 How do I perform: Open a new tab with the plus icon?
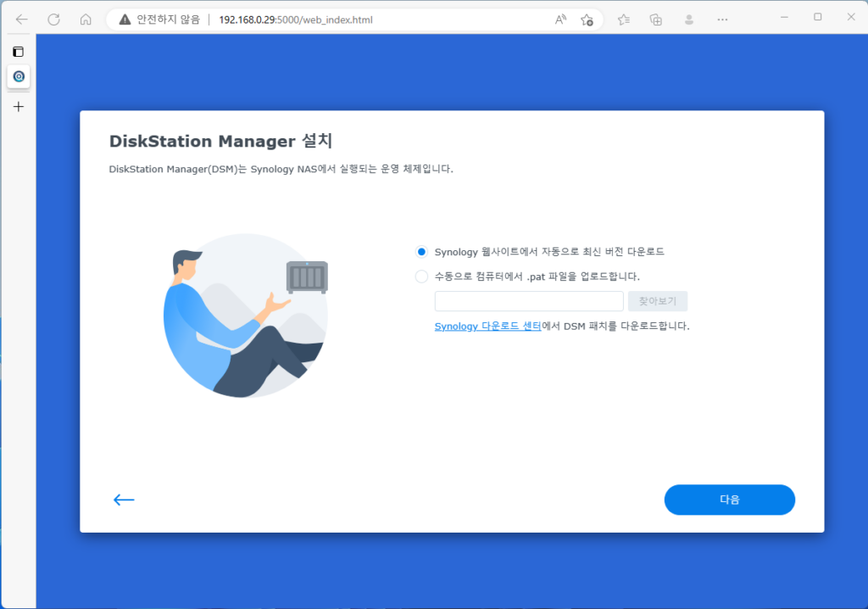pos(19,106)
